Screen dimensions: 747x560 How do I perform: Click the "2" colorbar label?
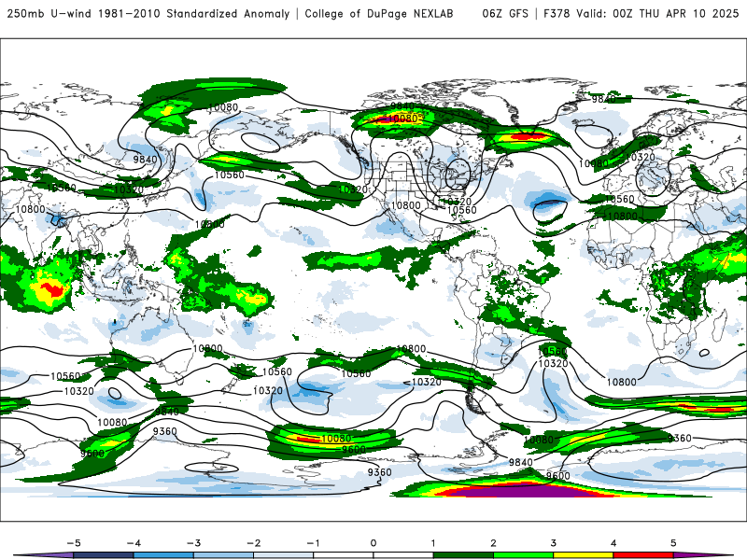493,543
